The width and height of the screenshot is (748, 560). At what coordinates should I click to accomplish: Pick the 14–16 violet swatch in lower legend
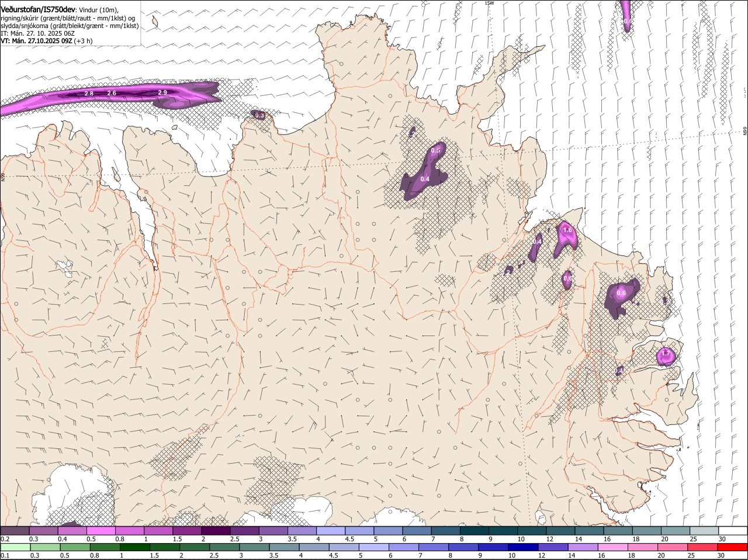point(584,547)
